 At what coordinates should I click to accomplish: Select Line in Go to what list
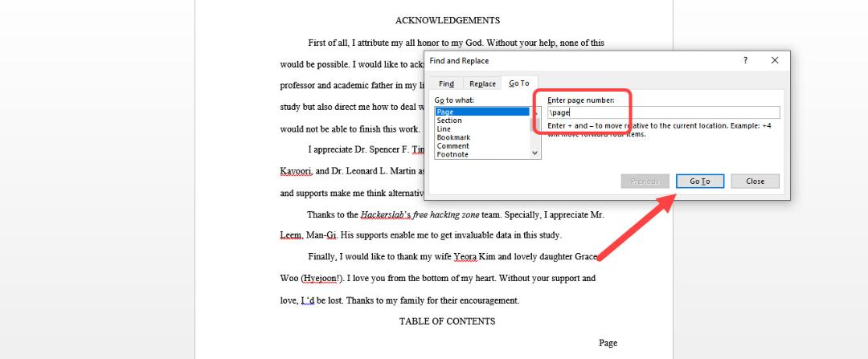click(x=444, y=129)
